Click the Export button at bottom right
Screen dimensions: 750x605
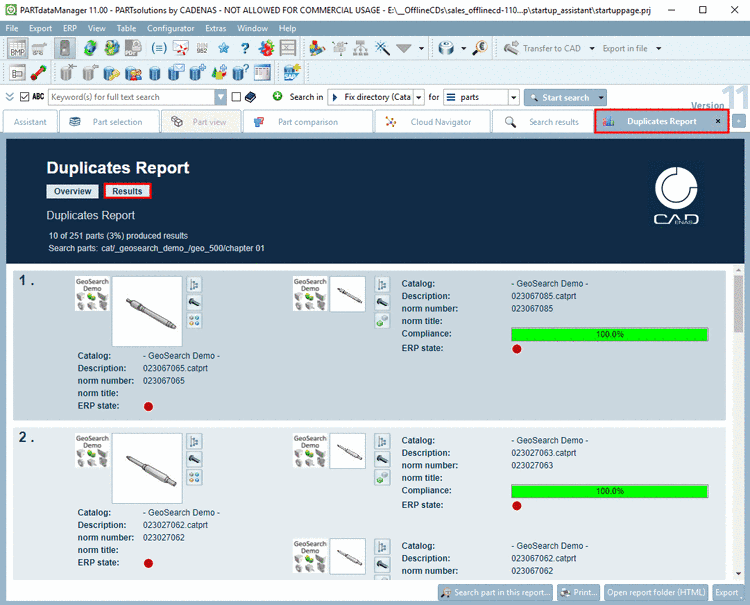[x=727, y=593]
